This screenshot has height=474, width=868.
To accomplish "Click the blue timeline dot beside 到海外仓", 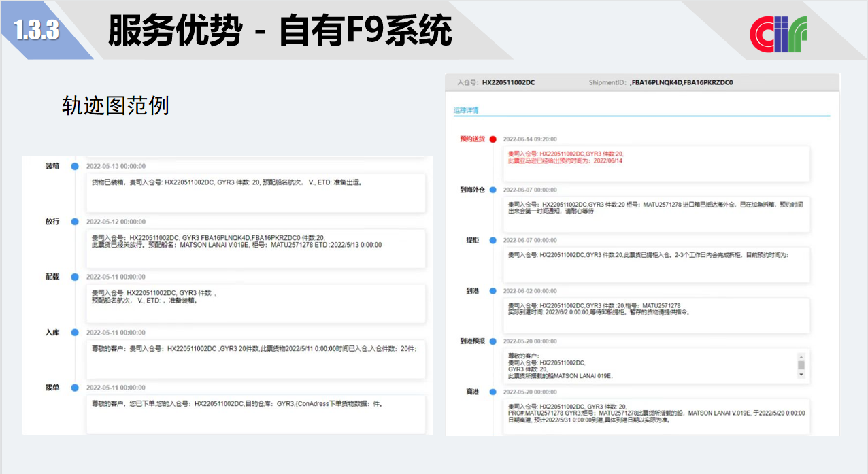I will 493,190.
